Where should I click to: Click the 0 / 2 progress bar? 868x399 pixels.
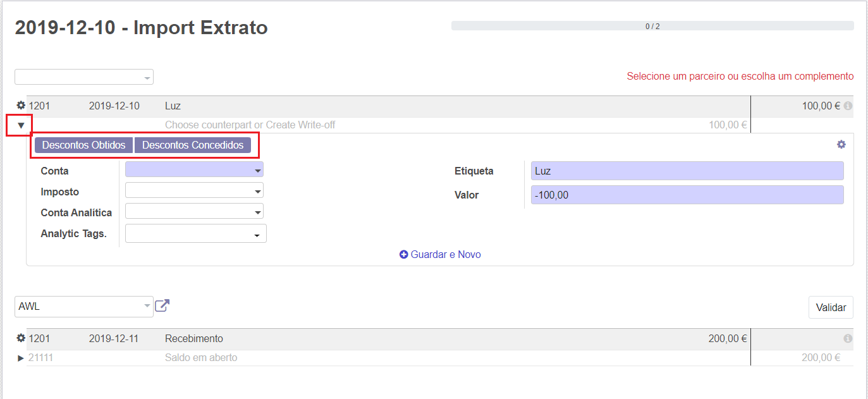pyautogui.click(x=652, y=26)
